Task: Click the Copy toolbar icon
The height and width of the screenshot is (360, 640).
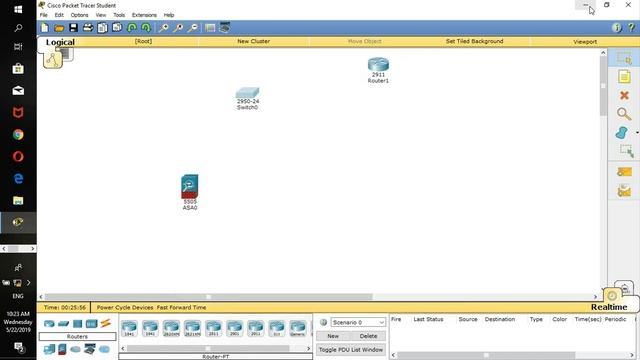Action: coord(102,28)
